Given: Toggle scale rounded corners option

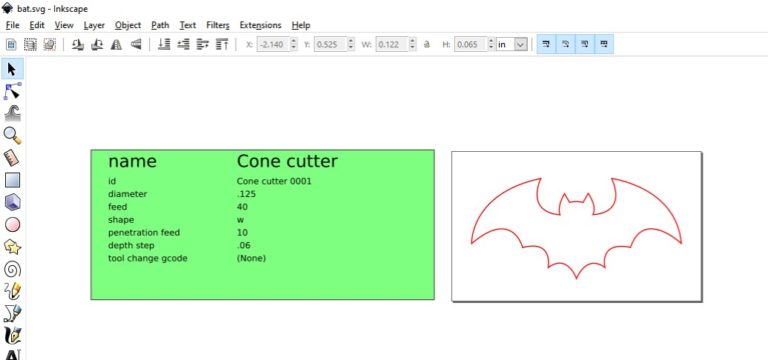Looking at the screenshot, I should pos(566,45).
